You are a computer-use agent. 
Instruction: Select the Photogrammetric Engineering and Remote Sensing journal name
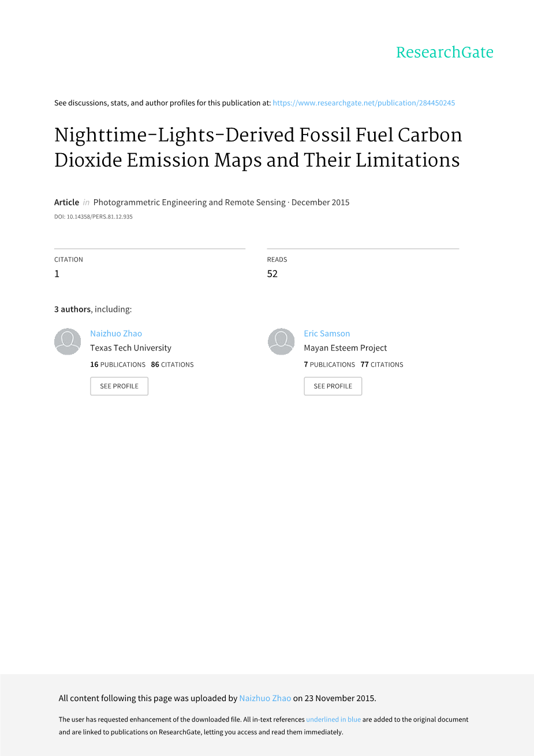click(x=189, y=202)
